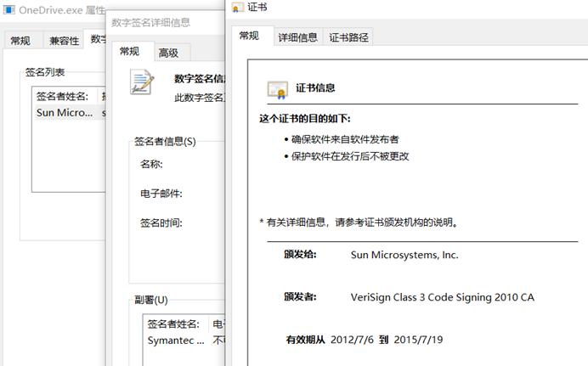Click the OneDrive.exe properties title bar icon

[9, 9]
